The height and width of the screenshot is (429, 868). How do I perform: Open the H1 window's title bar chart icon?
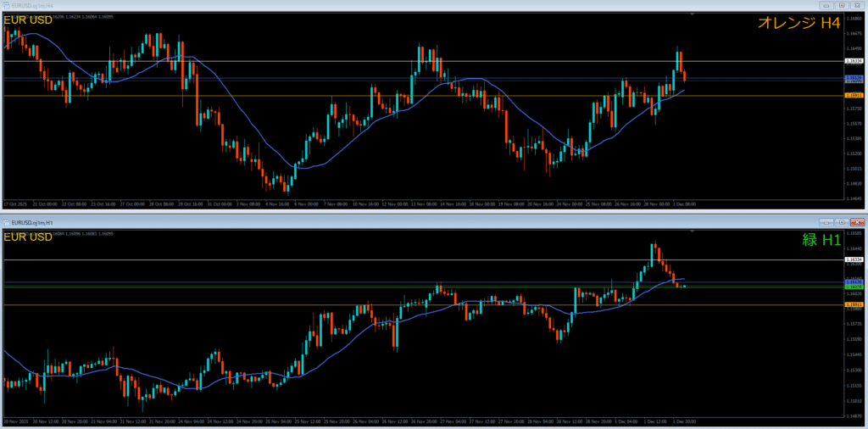6,222
